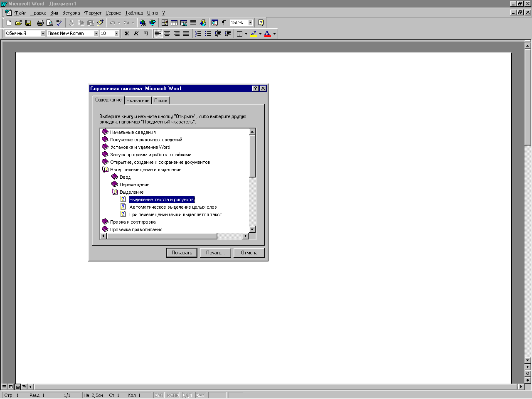Select the 'Начальные сведения' book

[133, 132]
